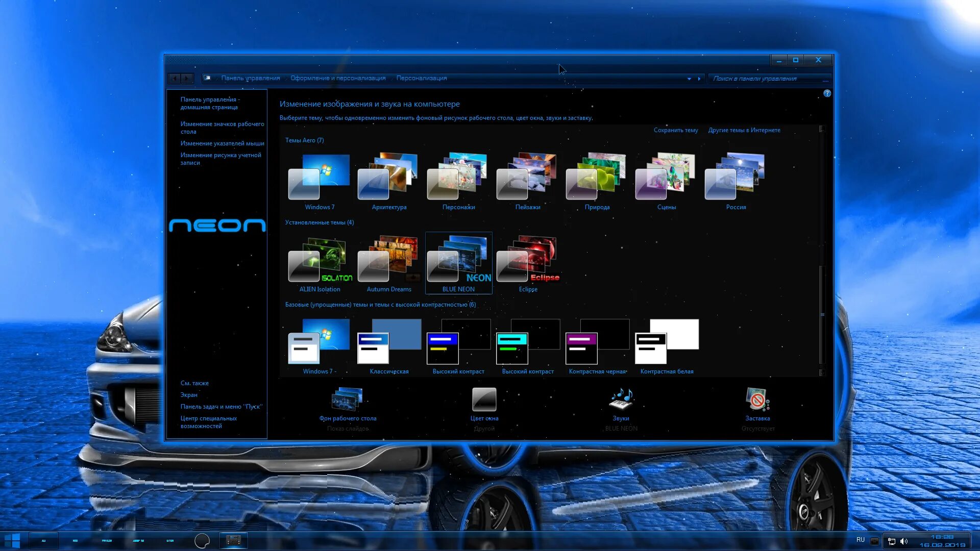Screen dimensions: 980x551
Task: Click Сохранить тему link
Action: click(676, 130)
